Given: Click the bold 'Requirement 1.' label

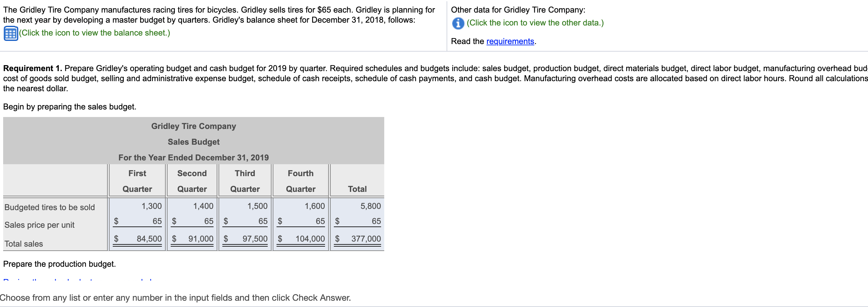Looking at the screenshot, I should click(32, 68).
